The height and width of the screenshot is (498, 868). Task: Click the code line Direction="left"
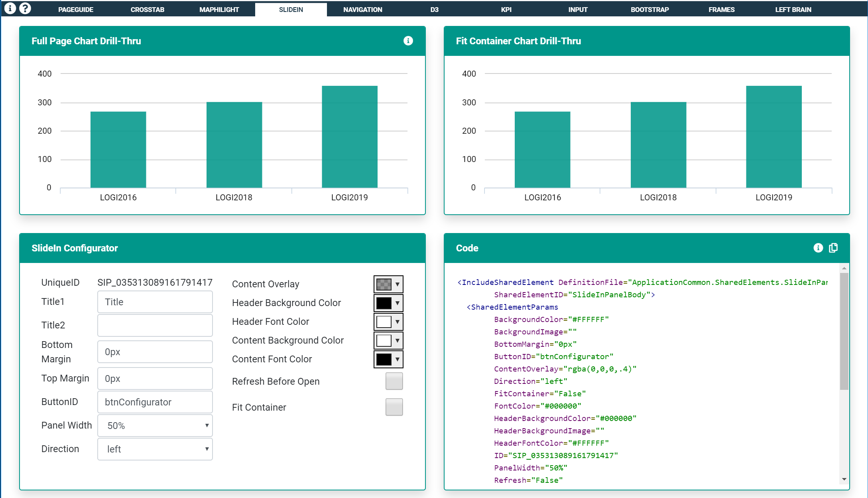coord(531,381)
